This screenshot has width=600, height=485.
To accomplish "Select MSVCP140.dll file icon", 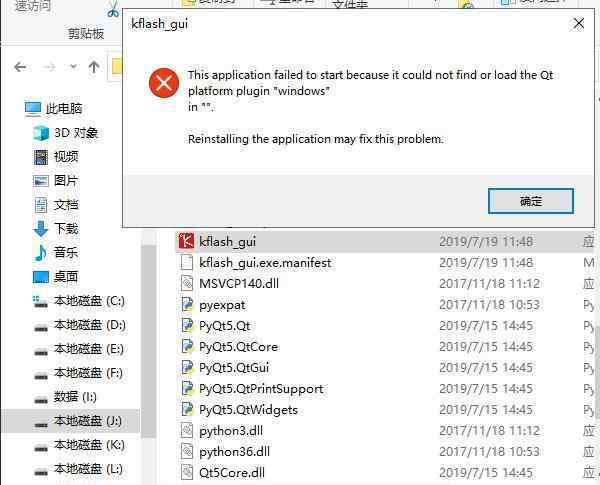I will click(x=187, y=283).
